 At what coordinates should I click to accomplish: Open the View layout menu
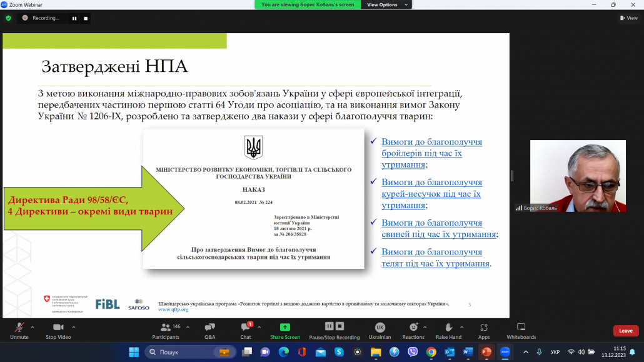pos(629,18)
